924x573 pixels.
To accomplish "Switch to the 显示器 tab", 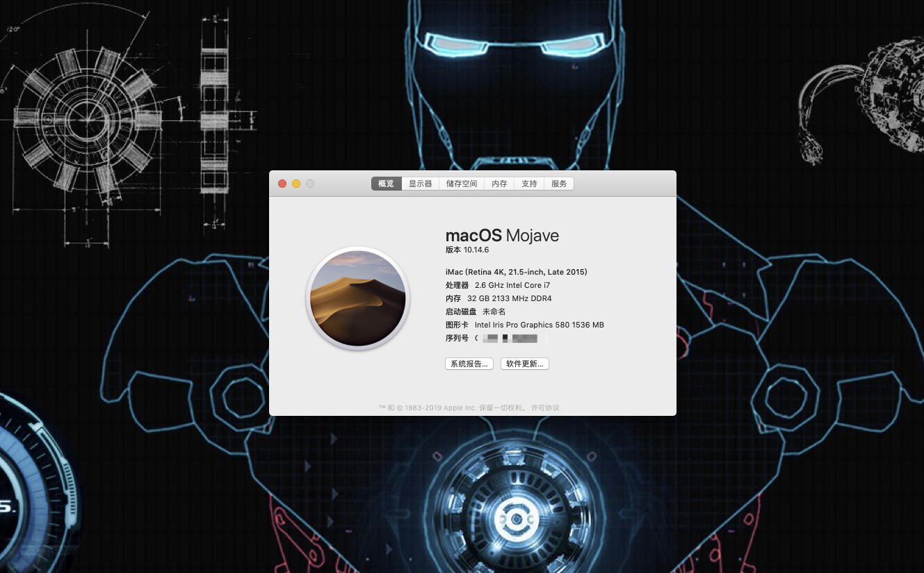I will tap(420, 184).
